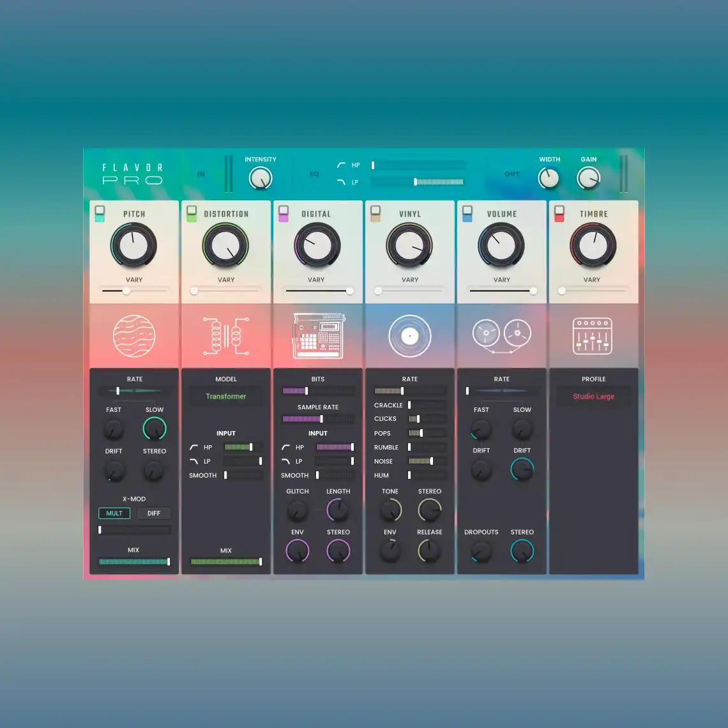This screenshot has height=728, width=728.
Task: Click the Digital Bits slider
Action: 318,391
